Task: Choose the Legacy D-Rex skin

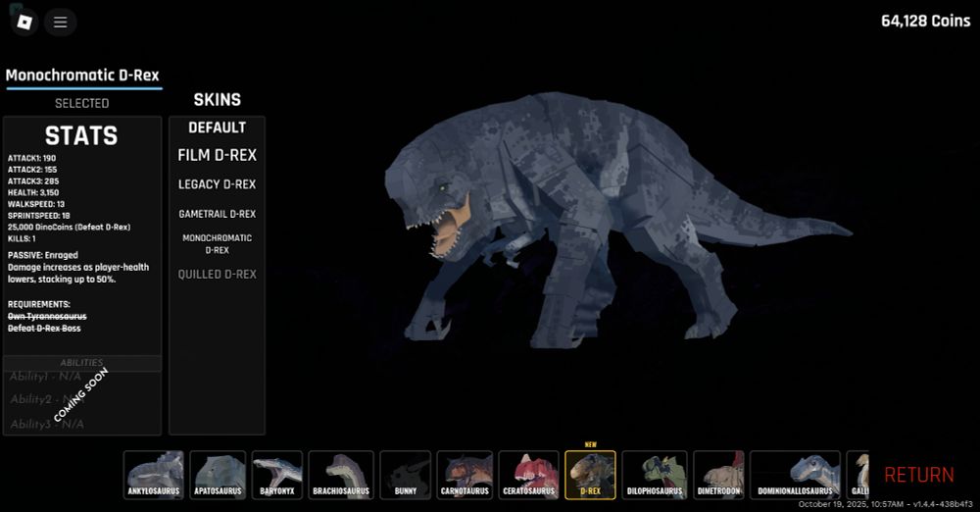Action: [217, 184]
